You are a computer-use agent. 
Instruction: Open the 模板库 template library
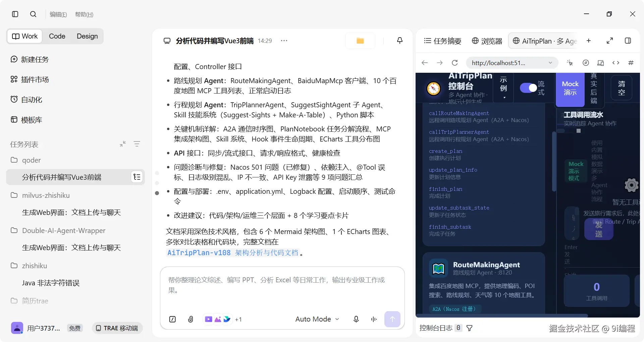[x=26, y=120]
